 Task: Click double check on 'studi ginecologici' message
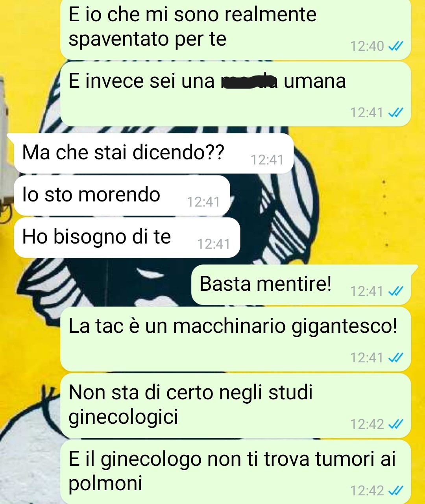[x=395, y=424]
